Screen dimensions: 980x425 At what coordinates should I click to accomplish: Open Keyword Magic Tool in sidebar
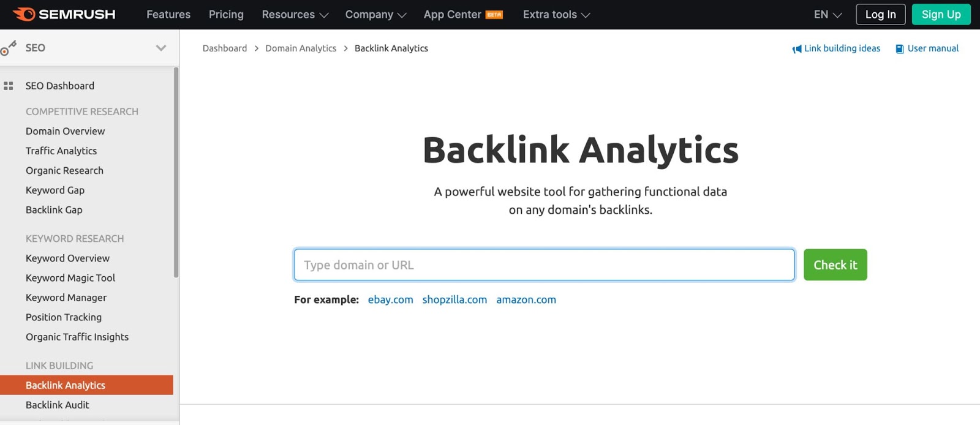point(70,278)
